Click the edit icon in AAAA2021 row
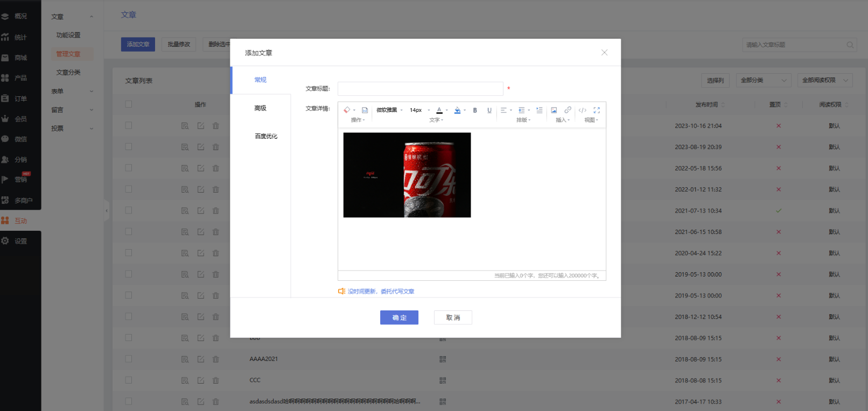Screen dimensions: 868x411 coord(200,359)
